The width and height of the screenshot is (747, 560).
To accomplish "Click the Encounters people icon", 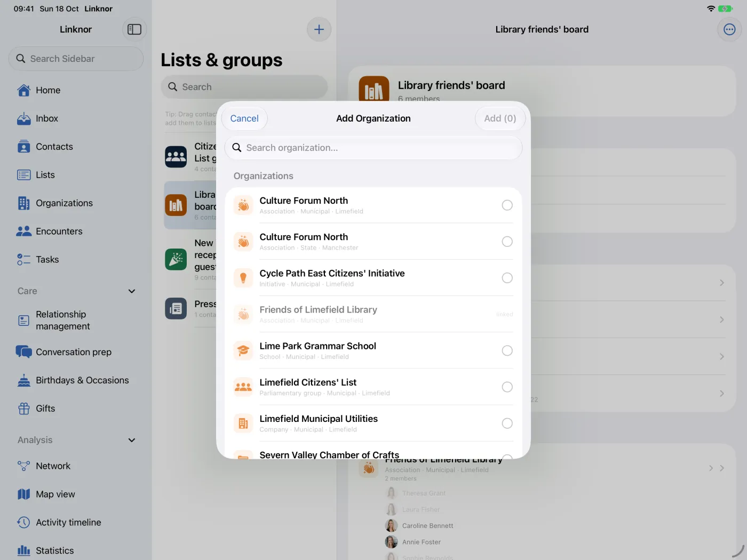I will point(24,231).
